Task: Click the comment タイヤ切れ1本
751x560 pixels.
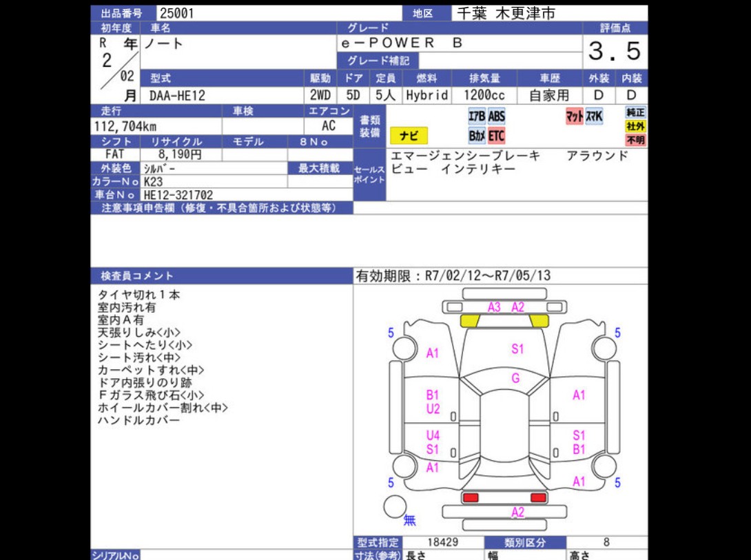Action: pos(139,295)
